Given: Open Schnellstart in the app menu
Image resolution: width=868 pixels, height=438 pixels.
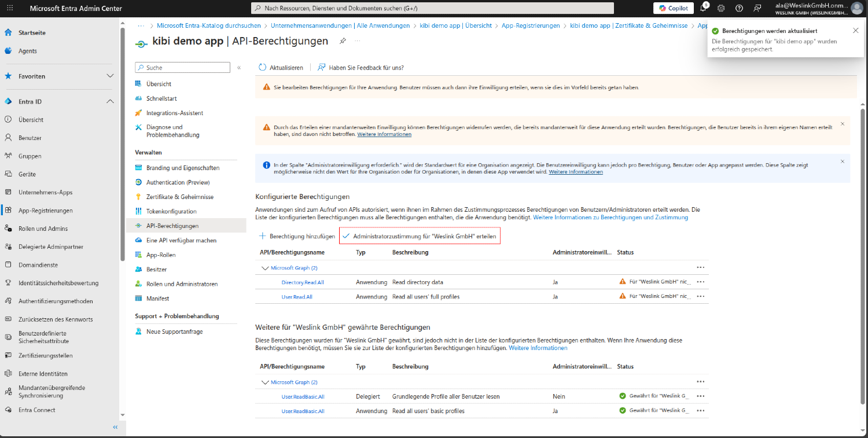Looking at the screenshot, I should (161, 98).
